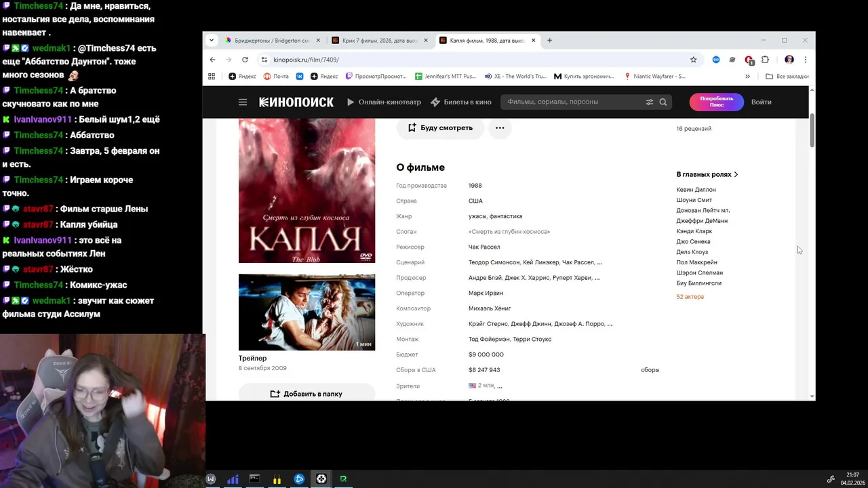Click the search magnifier icon
Image resolution: width=868 pixels, height=488 pixels.
(663, 102)
